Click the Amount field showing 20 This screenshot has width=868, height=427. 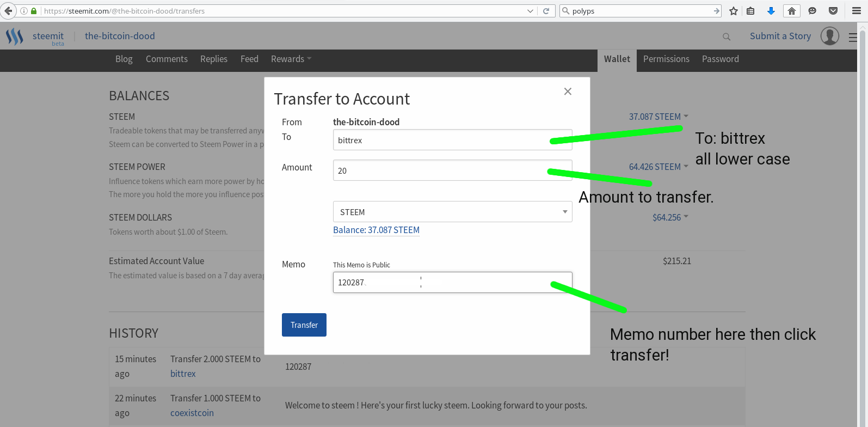point(452,170)
